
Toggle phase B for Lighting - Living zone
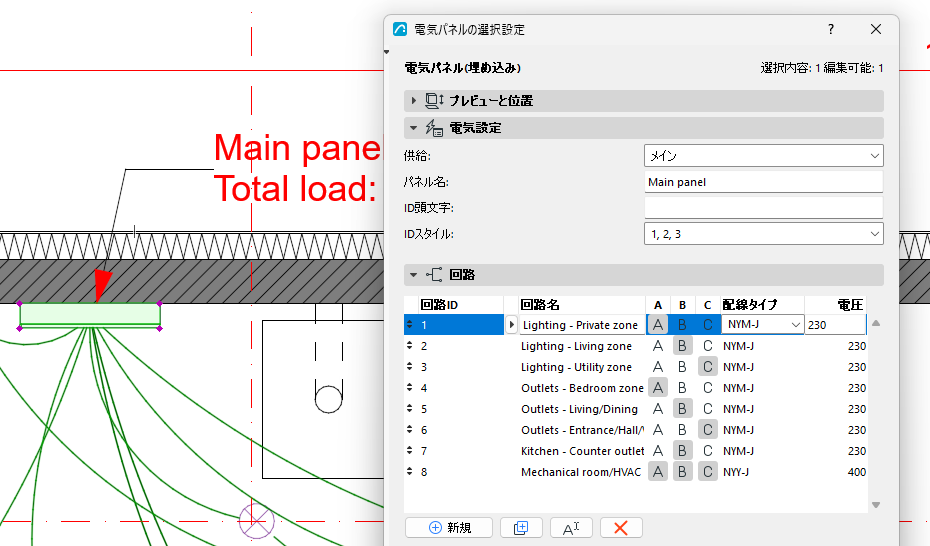click(683, 346)
